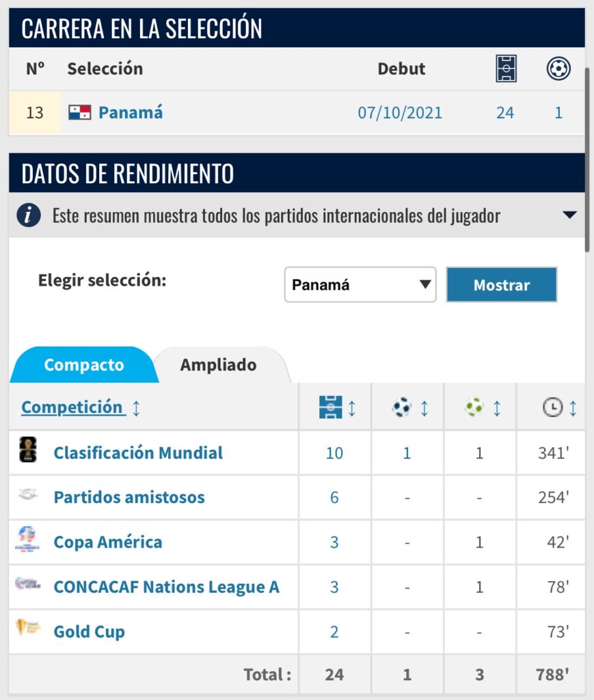The image size is (594, 700).
Task: Click the Panama flag icon
Action: click(79, 113)
